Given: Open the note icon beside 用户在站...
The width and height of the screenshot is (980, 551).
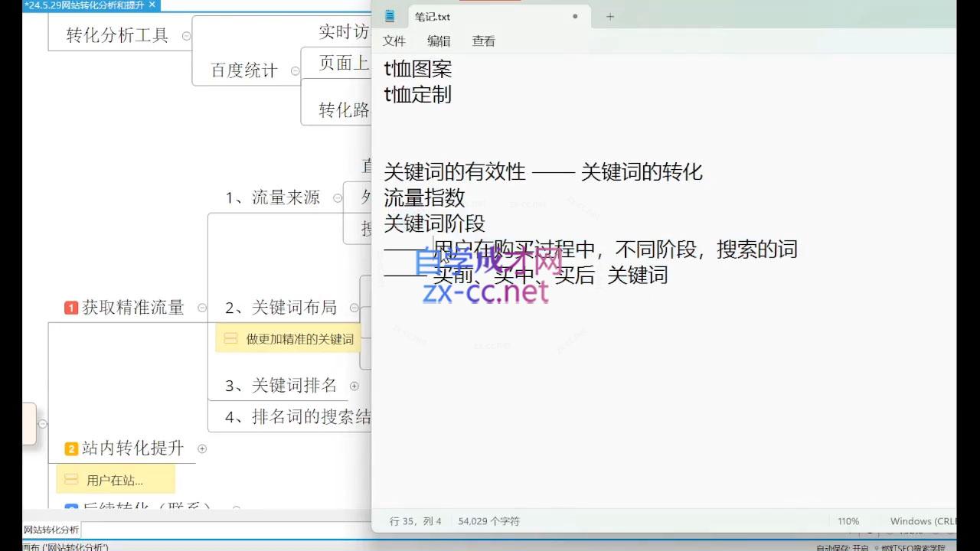Looking at the screenshot, I should 71,480.
